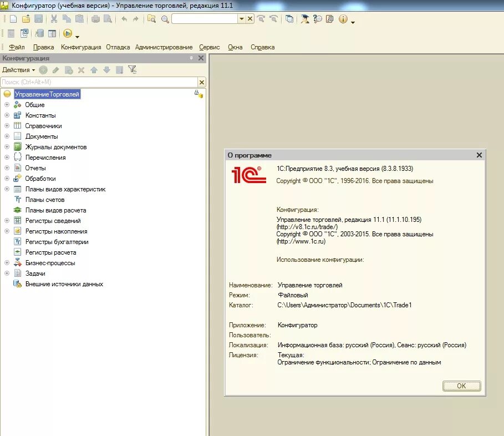Open the Syntax assistant icon
504x436 pixels.
point(305,19)
